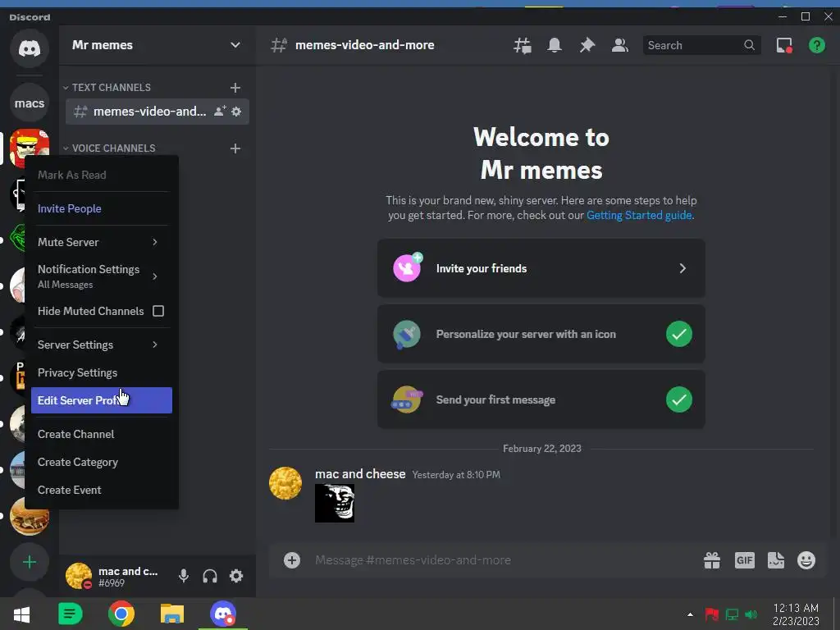Click volume icon in system tray
This screenshot has width=840, height=630.
[x=751, y=614]
